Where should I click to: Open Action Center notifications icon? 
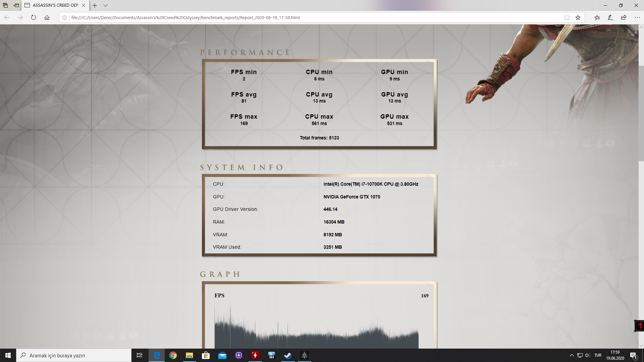tap(634, 355)
